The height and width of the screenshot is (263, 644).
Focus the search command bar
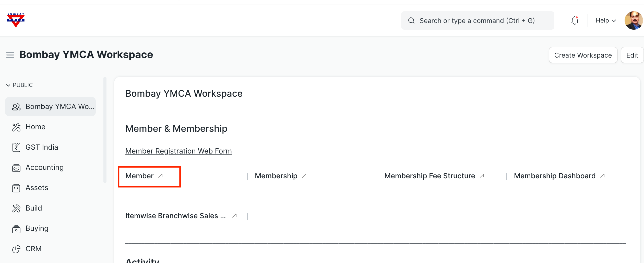pyautogui.click(x=478, y=20)
